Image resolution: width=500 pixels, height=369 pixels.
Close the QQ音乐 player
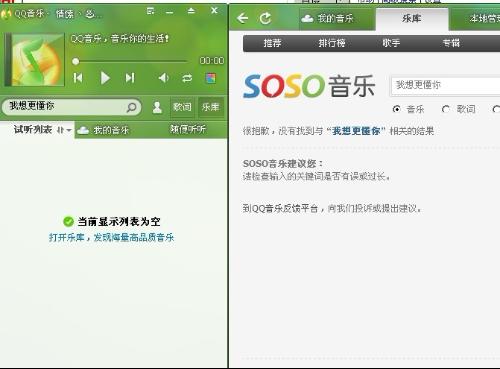[214, 11]
